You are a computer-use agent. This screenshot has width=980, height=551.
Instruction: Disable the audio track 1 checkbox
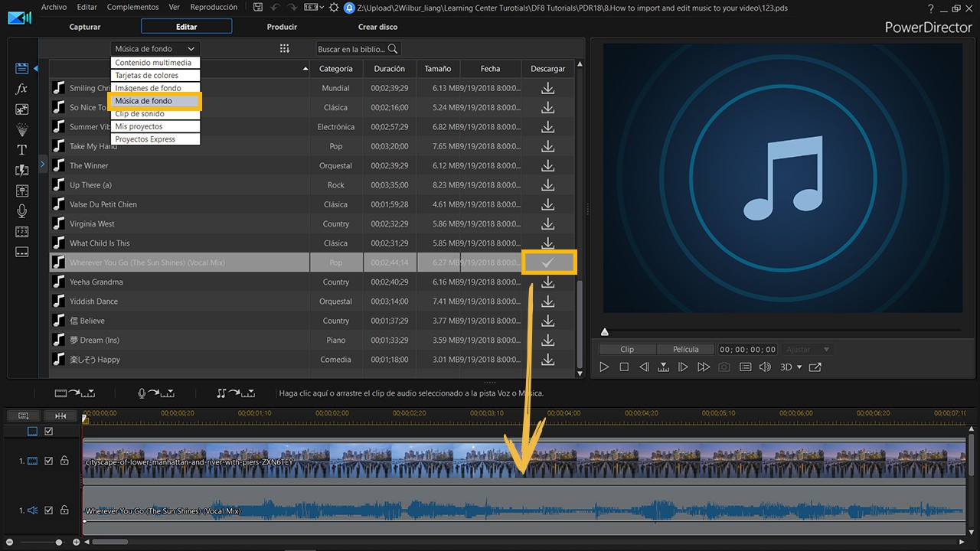(x=48, y=510)
